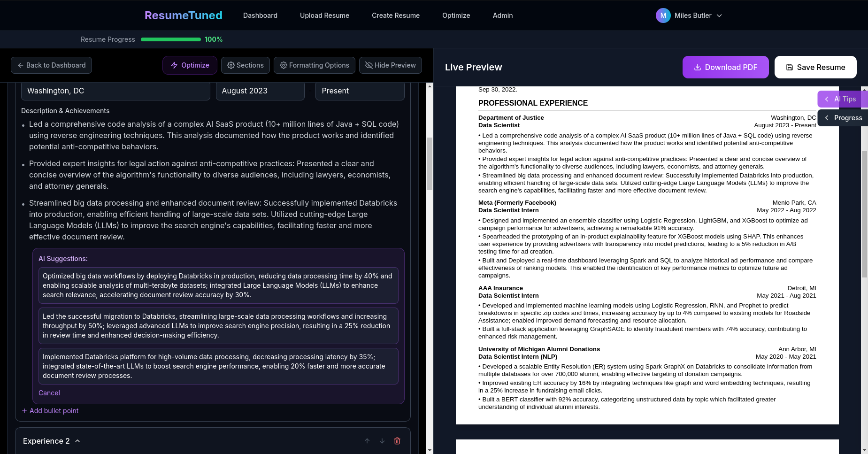
Task: Click Back to Dashboard button
Action: coord(51,65)
